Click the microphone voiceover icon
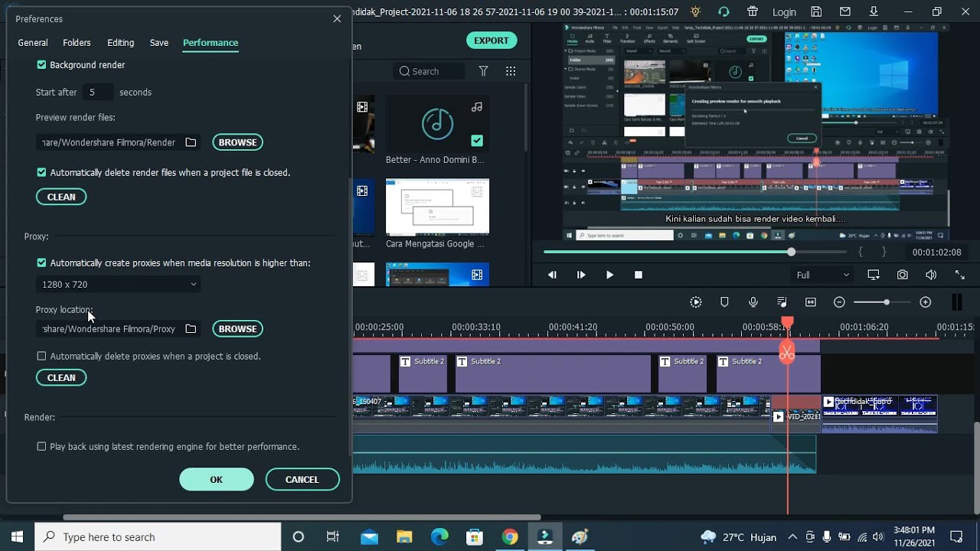The image size is (980, 551). (x=753, y=302)
